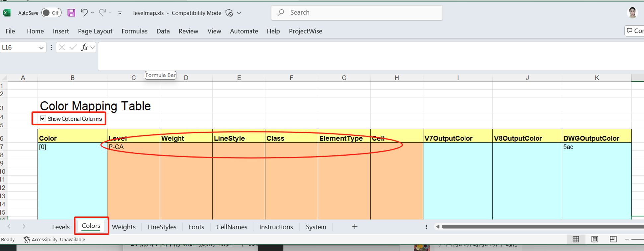Toggle the AutoSave switch
This screenshot has width=644, height=251.
click(51, 13)
